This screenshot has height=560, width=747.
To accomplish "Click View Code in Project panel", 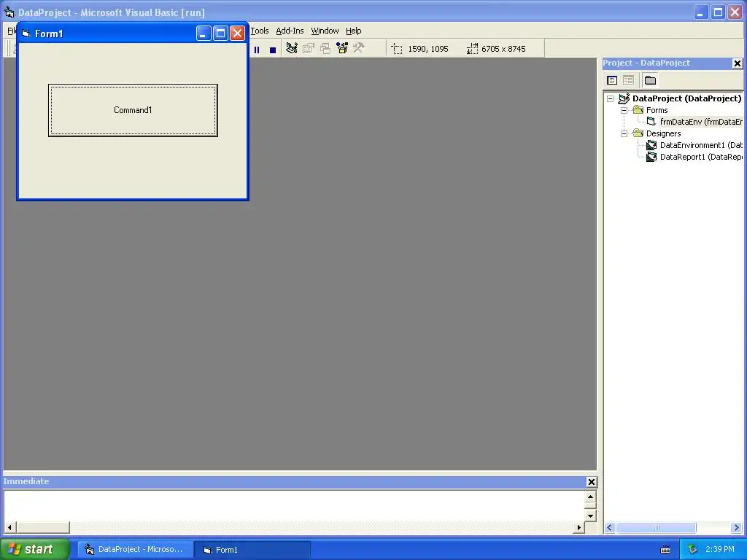I will tap(612, 80).
